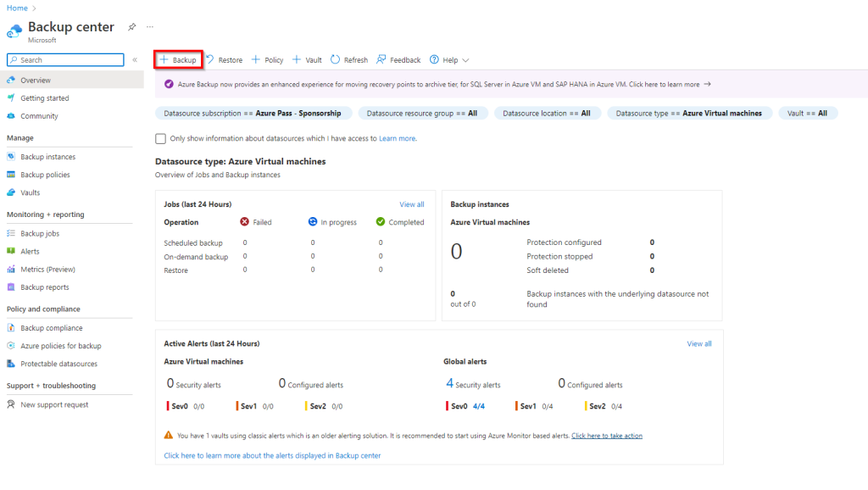This screenshot has width=868, height=490.
Task: View all active alerts
Action: (699, 344)
